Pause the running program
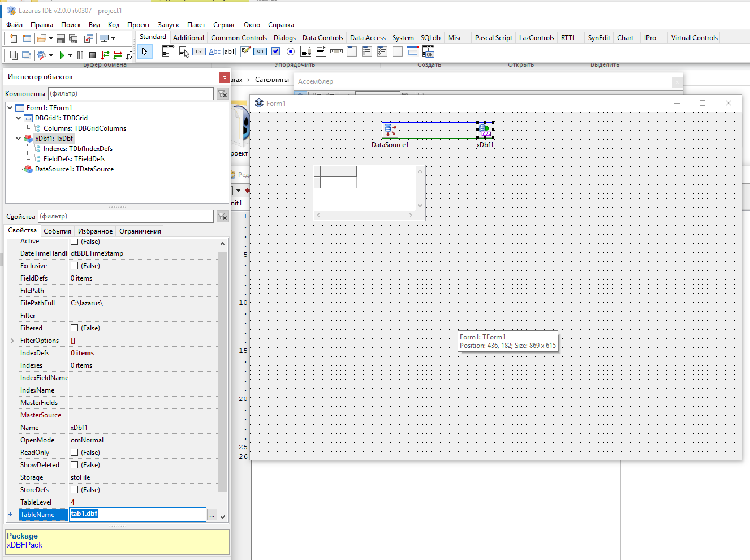This screenshot has height=560, width=750. coord(80,55)
